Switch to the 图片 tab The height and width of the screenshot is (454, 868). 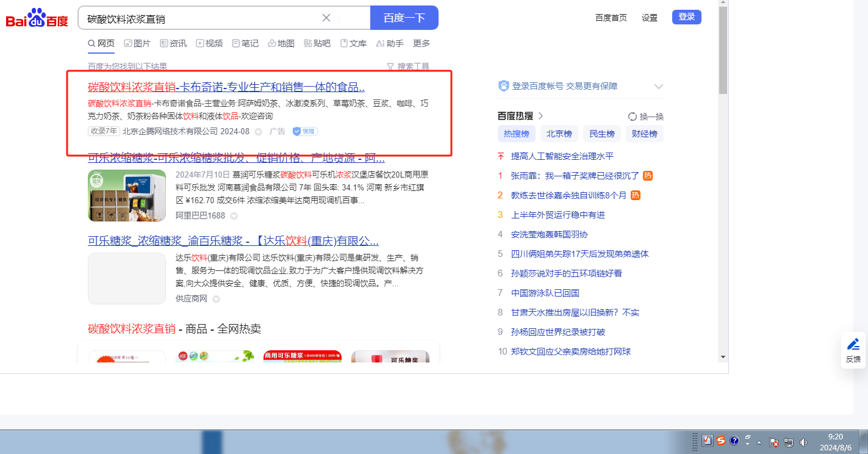coord(137,43)
